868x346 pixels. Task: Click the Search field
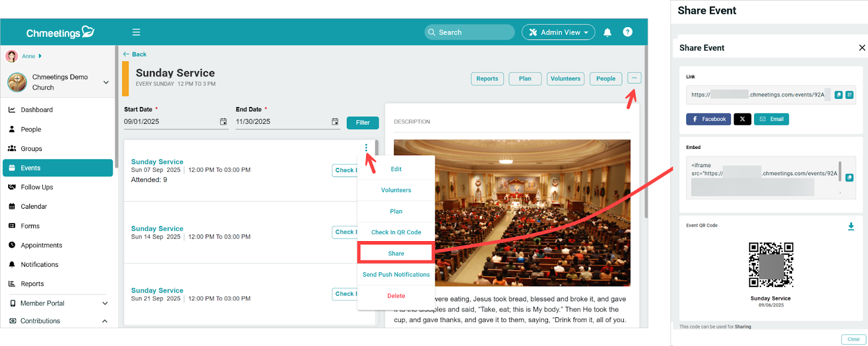coord(470,33)
